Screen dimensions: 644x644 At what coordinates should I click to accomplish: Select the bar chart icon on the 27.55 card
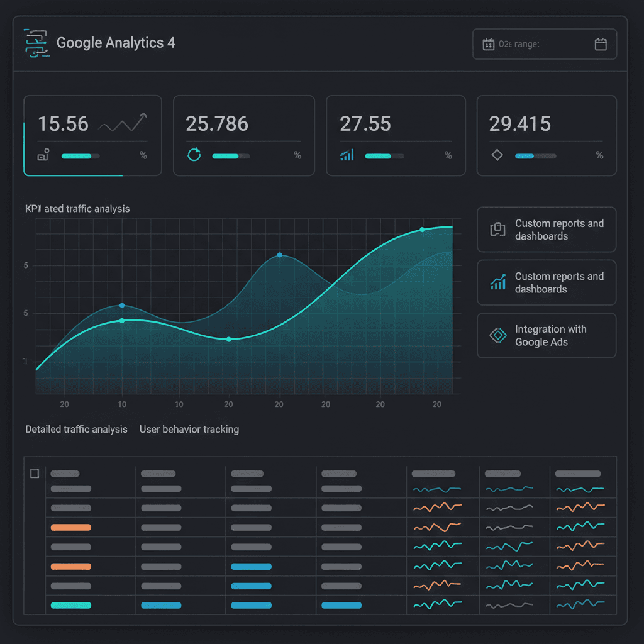tap(347, 155)
